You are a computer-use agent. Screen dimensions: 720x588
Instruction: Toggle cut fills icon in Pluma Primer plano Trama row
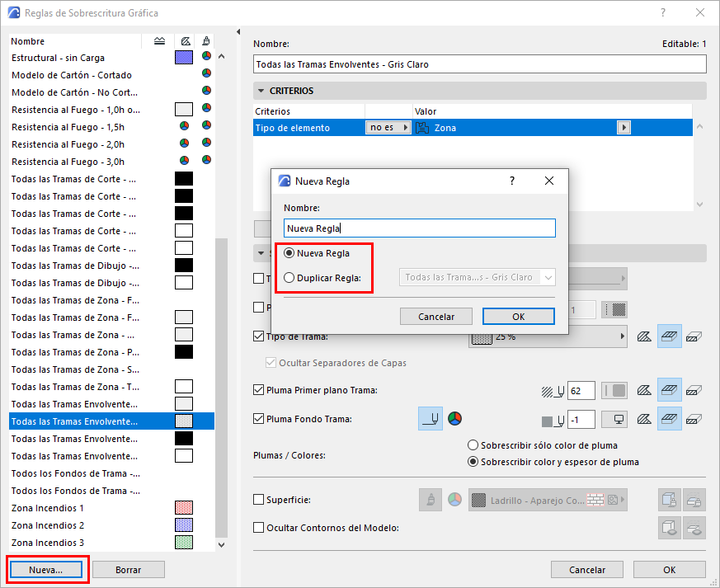[644, 391]
